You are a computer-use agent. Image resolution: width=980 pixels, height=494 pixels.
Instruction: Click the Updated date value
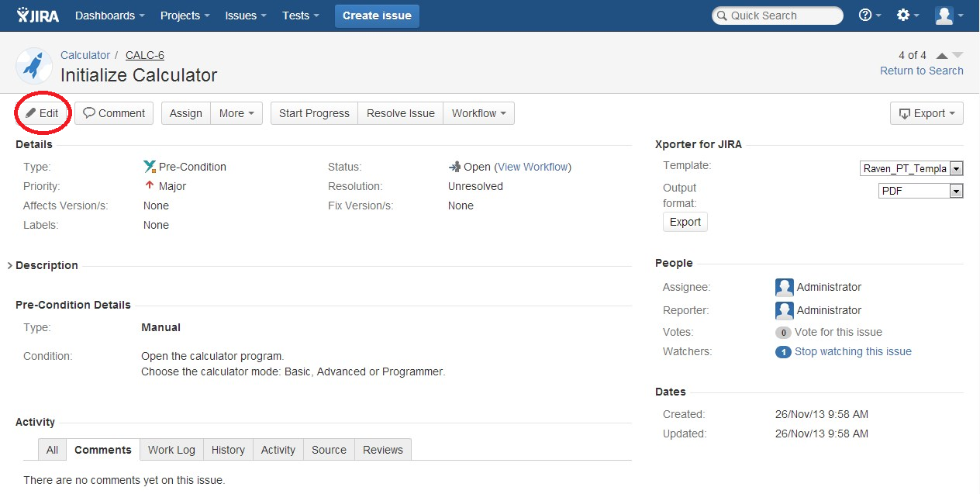pos(822,434)
